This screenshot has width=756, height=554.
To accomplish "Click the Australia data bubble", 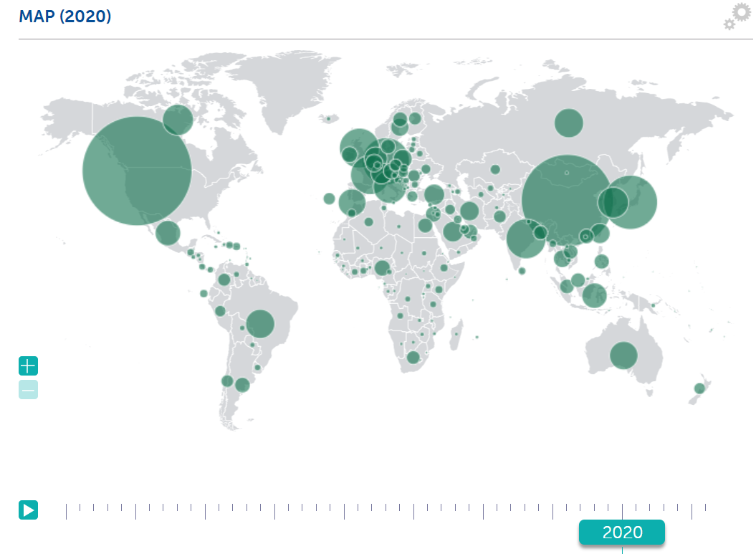I will point(623,355).
